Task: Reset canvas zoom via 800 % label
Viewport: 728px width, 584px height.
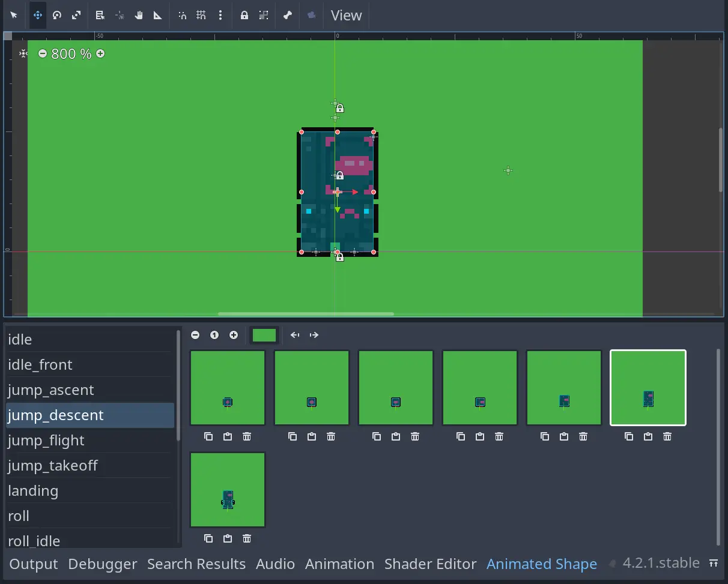Action: pyautogui.click(x=71, y=53)
